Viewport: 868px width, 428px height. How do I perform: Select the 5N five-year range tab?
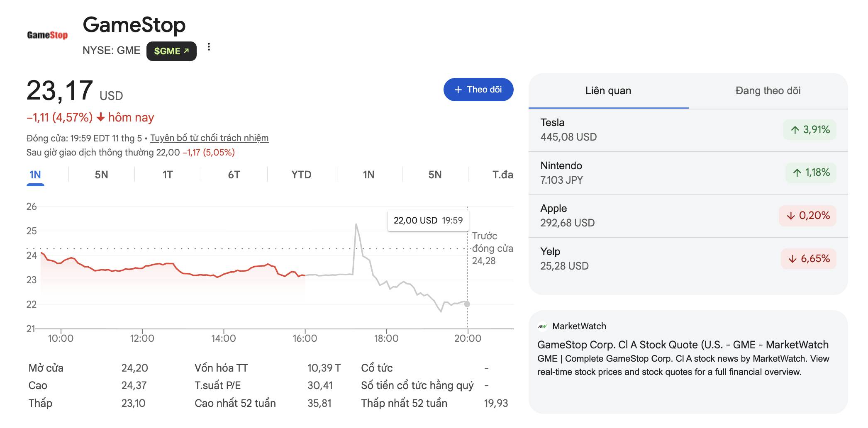tap(435, 175)
